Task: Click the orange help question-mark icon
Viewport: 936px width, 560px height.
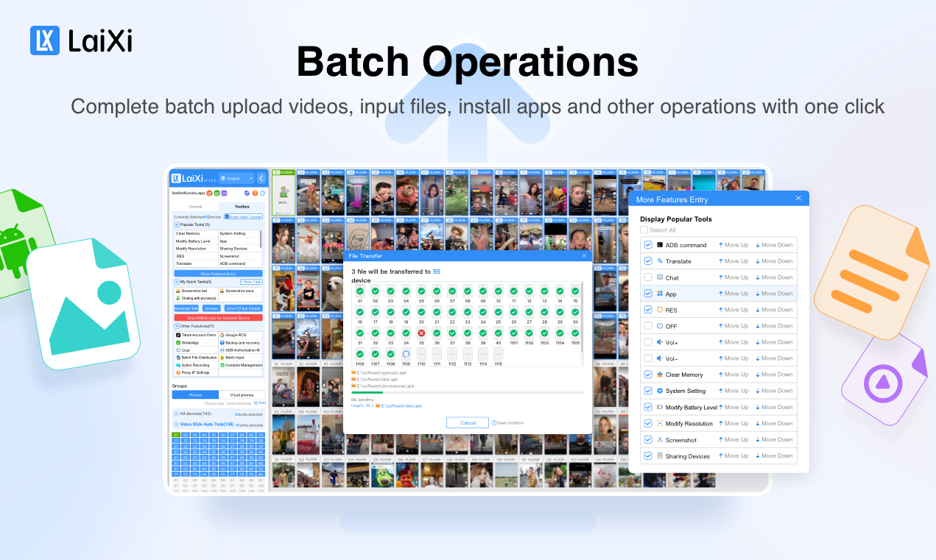Action: pos(255,193)
